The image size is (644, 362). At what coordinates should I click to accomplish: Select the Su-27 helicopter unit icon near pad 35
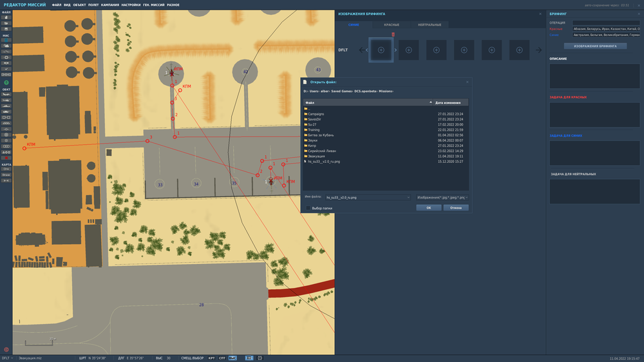coord(270,181)
